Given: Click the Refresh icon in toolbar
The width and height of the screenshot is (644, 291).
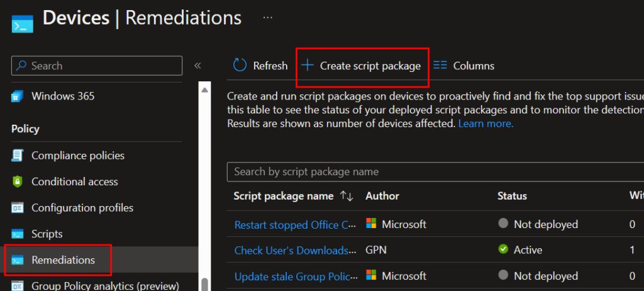Looking at the screenshot, I should [240, 66].
